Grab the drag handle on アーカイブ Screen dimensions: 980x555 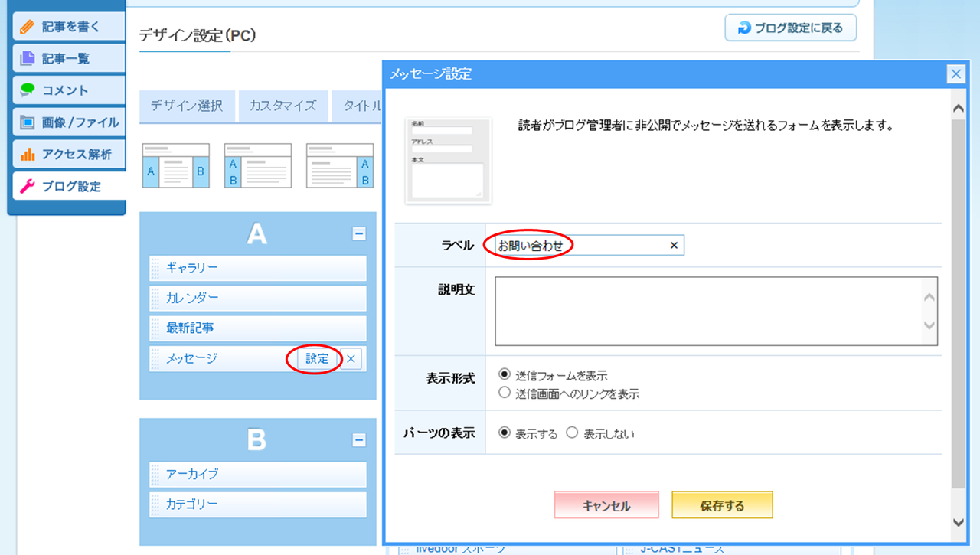[155, 474]
